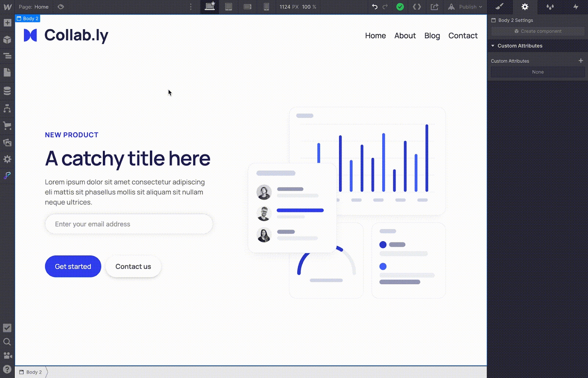Open the Add Elements panel
588x378 pixels.
pos(7,23)
